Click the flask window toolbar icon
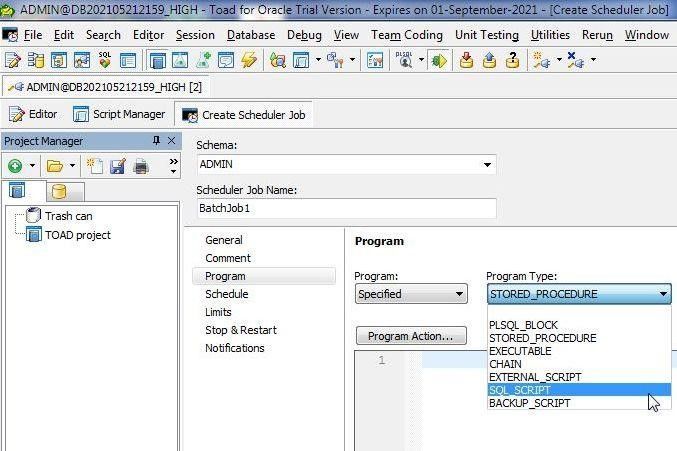 (180, 60)
